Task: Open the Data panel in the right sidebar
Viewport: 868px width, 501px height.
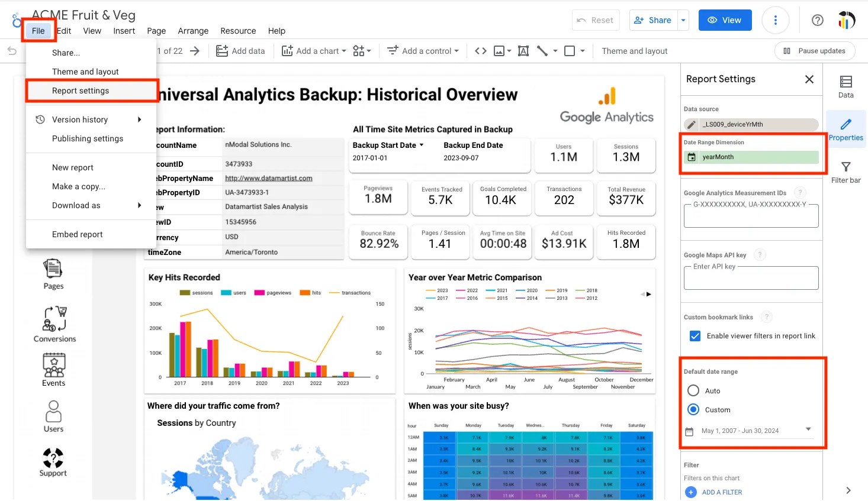Action: click(846, 86)
